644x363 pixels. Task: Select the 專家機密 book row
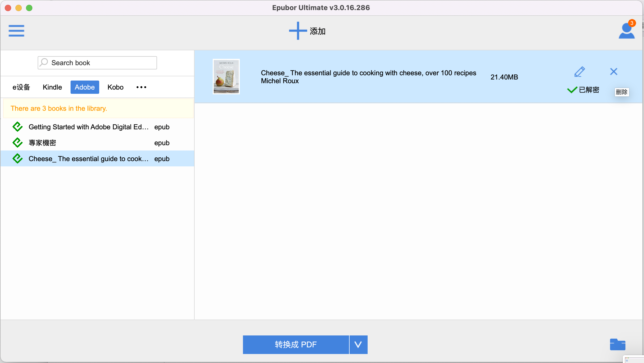[97, 143]
